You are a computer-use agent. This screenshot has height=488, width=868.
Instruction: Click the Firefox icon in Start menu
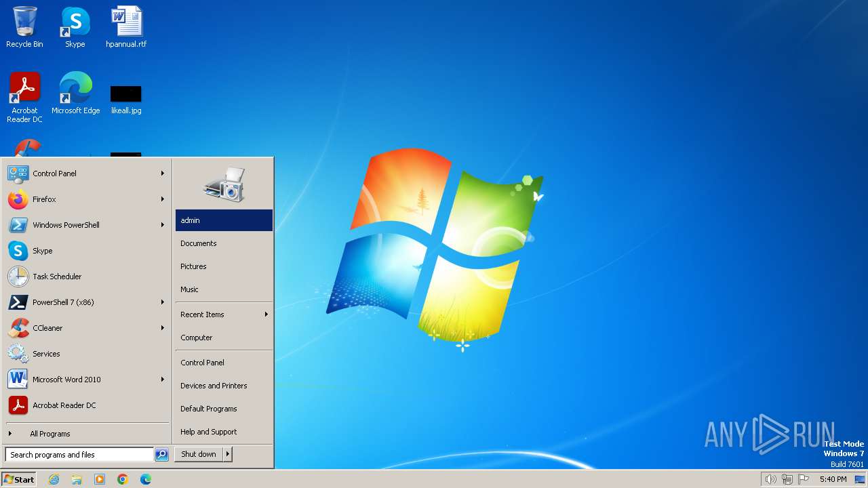pos(18,199)
